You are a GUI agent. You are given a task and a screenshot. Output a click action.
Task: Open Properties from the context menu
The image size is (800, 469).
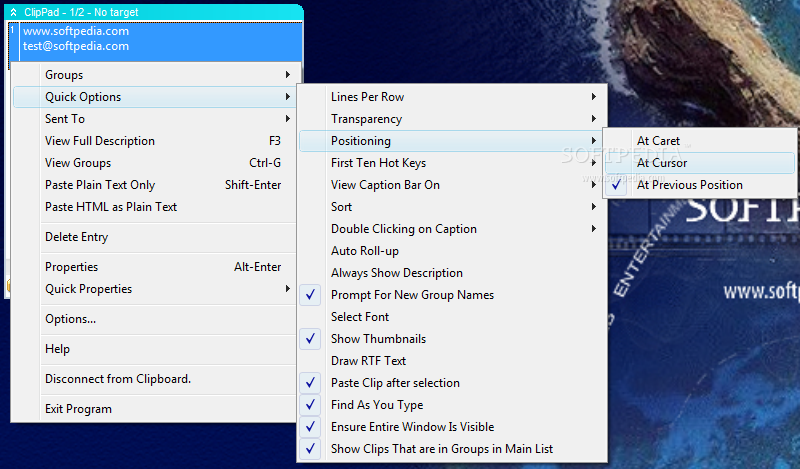[154, 267]
